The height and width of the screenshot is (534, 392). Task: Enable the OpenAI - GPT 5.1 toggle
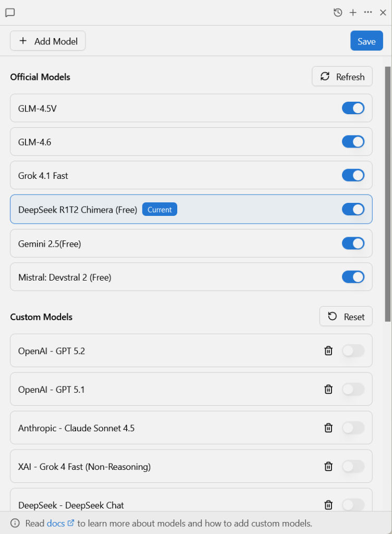353,389
